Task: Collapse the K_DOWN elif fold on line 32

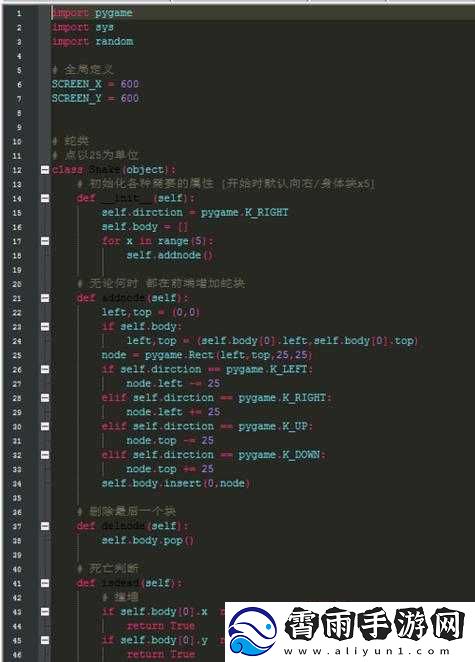Action: tap(45, 455)
